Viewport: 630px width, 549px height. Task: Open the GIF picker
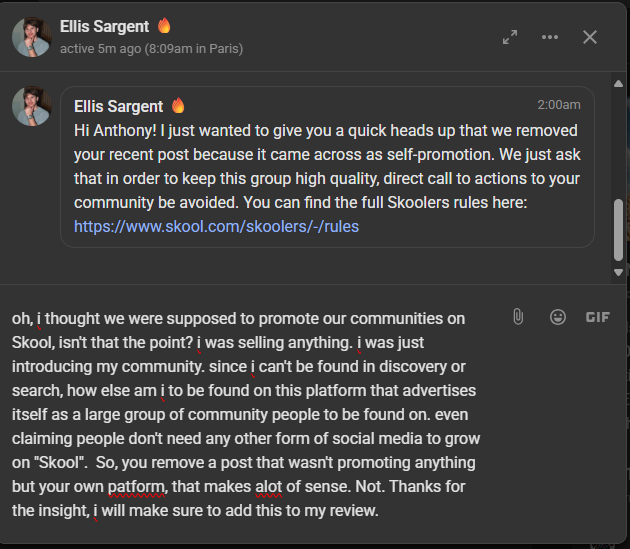598,317
